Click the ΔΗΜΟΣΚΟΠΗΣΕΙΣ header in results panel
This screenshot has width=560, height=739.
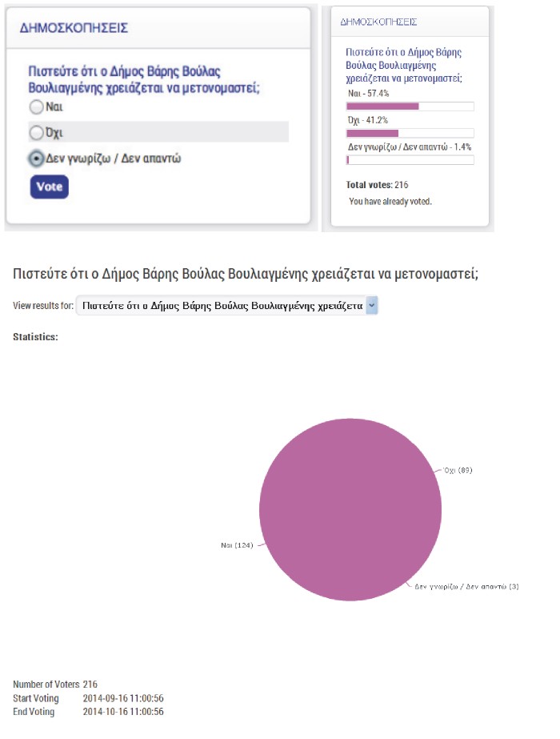point(378,22)
